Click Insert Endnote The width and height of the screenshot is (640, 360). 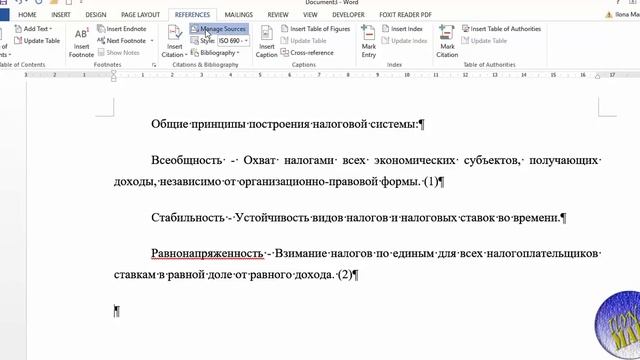122,29
